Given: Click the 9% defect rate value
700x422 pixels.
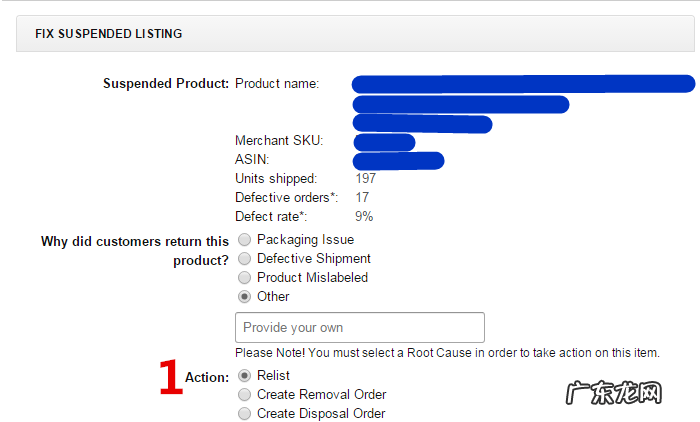Looking at the screenshot, I should click(364, 216).
